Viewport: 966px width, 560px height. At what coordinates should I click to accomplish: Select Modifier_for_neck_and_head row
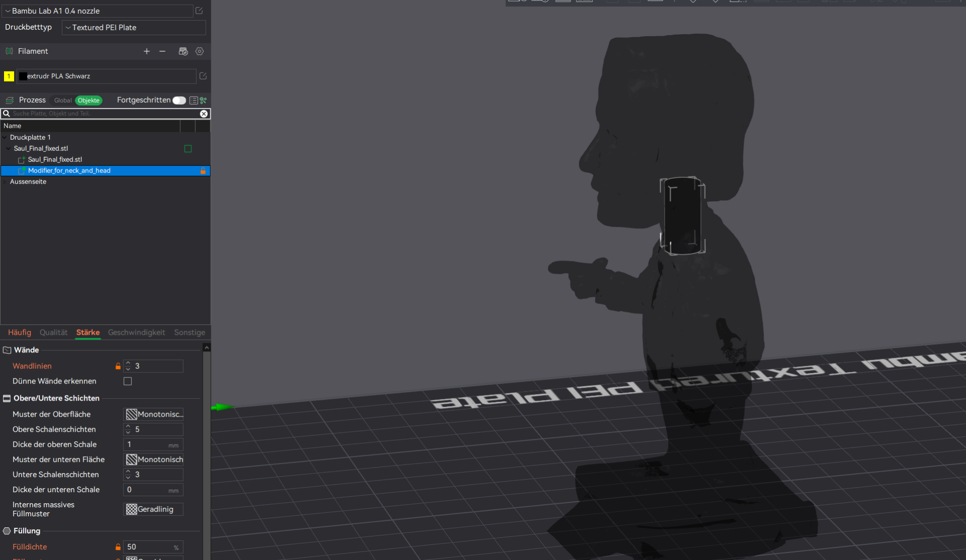[x=105, y=171]
